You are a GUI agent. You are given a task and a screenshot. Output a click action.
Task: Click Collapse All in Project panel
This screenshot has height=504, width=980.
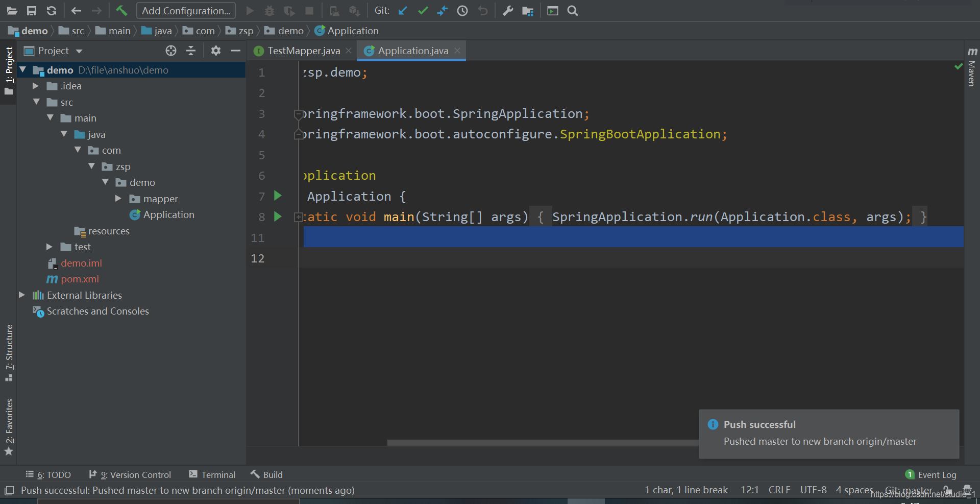click(191, 51)
